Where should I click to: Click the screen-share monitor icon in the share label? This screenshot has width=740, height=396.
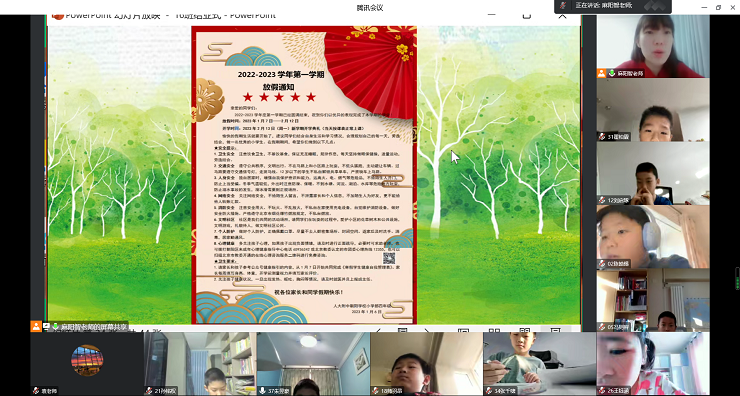pyautogui.click(x=46, y=326)
